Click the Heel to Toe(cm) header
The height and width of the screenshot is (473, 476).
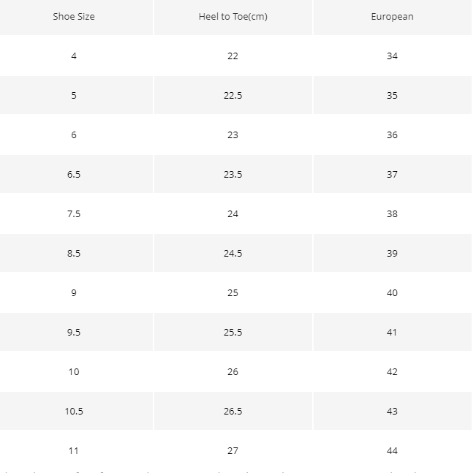click(233, 16)
